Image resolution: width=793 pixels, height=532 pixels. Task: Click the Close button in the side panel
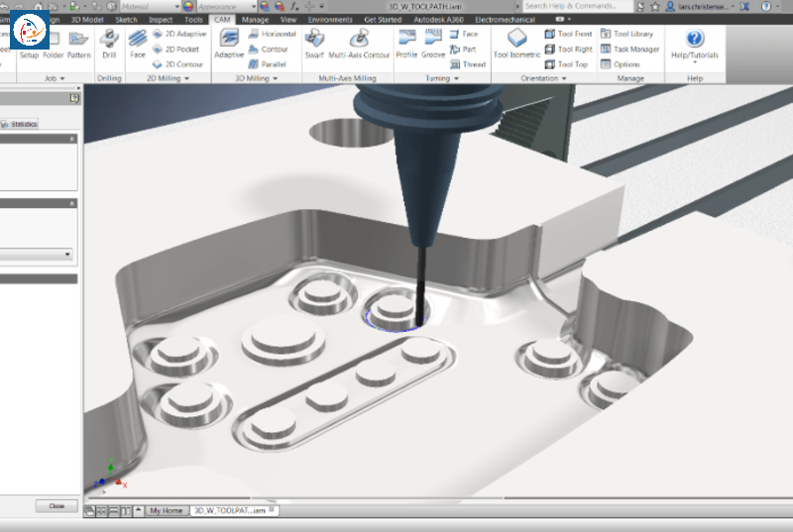[57, 505]
